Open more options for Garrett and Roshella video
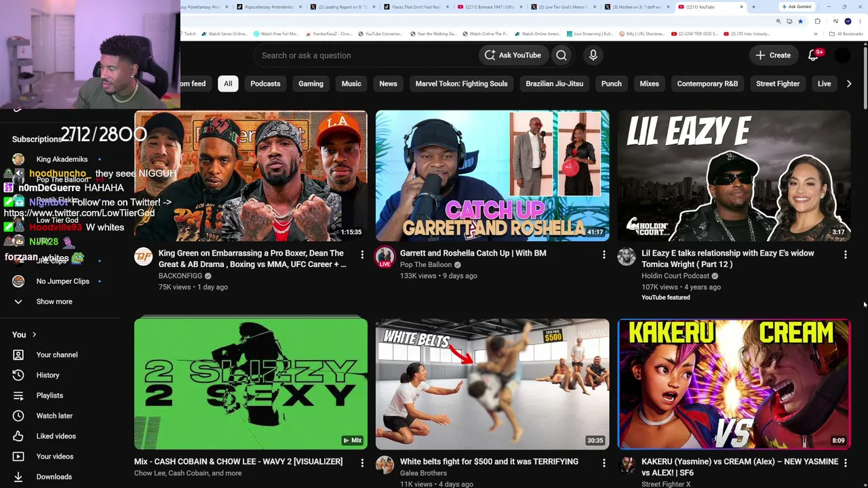868x488 pixels. click(604, 254)
